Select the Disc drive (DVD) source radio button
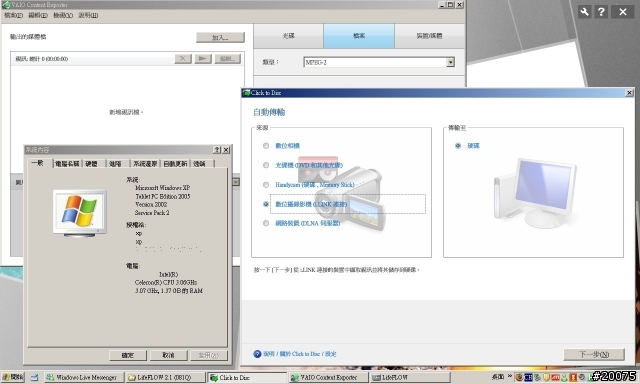 (266, 165)
